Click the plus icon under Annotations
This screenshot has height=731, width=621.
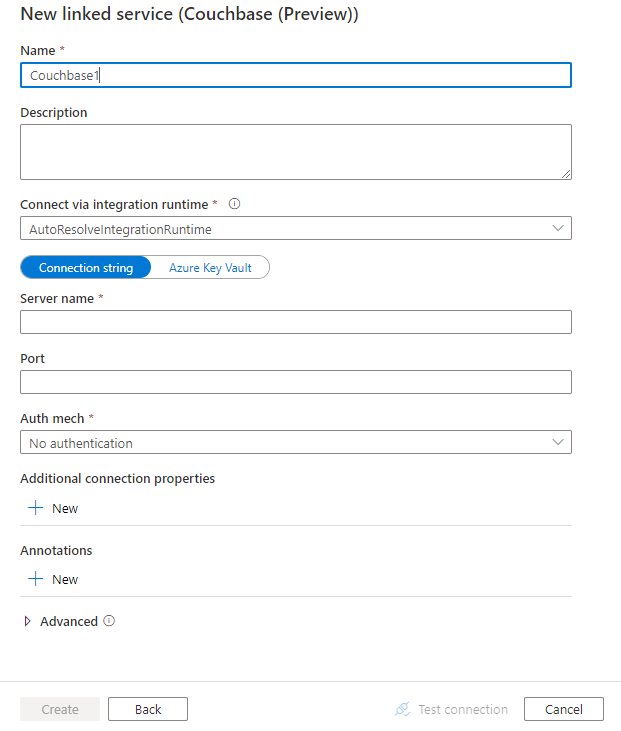[x=36, y=579]
